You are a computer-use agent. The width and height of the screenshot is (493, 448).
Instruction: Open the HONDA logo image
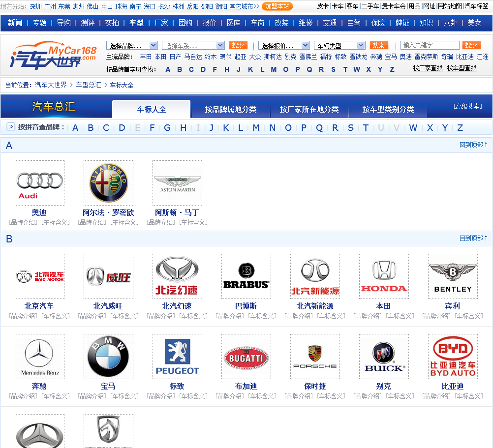(x=384, y=276)
